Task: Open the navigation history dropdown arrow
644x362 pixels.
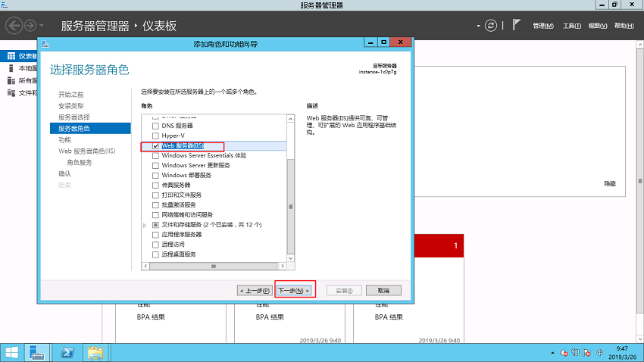Action: tap(42, 26)
